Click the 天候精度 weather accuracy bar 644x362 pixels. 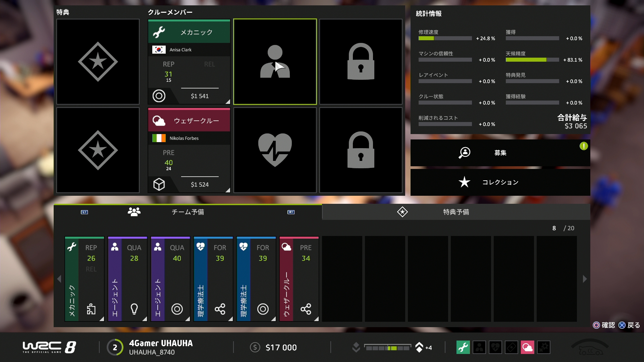[532, 60]
